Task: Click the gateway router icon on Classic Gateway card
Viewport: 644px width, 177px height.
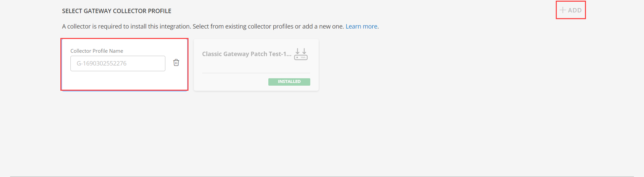Action: 301,54
